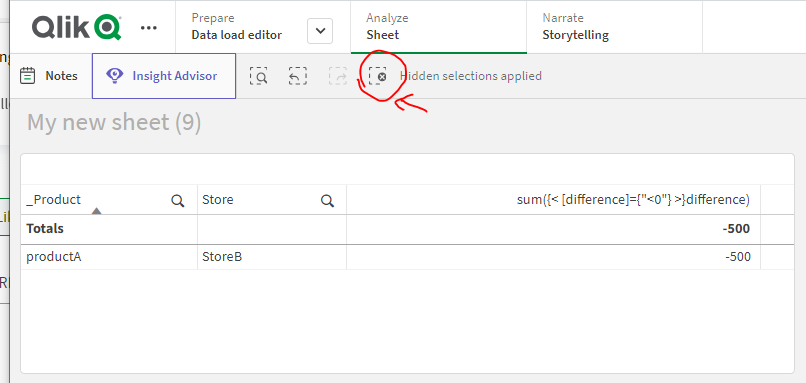Viewport: 806px width, 383px height.
Task: Click the My new sheet (9) title
Action: (114, 123)
